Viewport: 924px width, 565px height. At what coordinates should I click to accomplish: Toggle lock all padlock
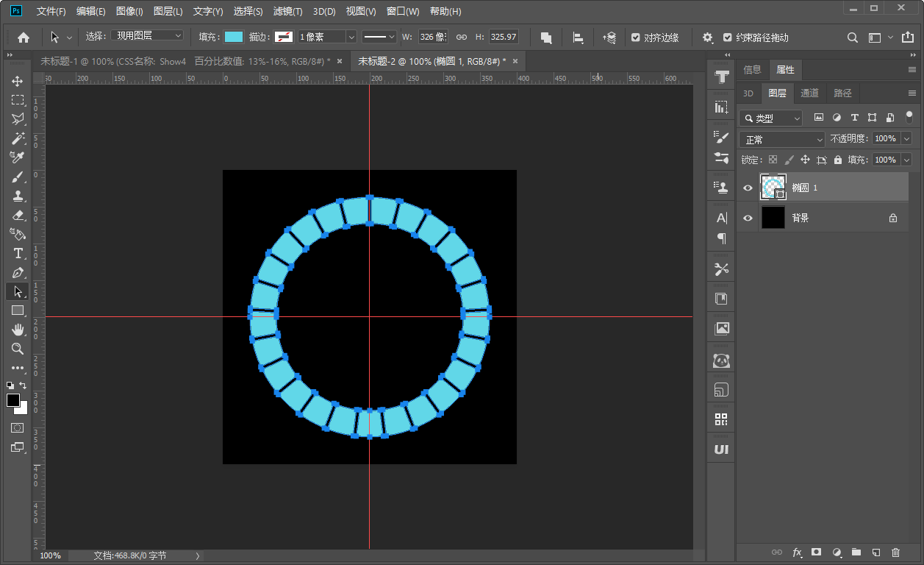(x=838, y=160)
